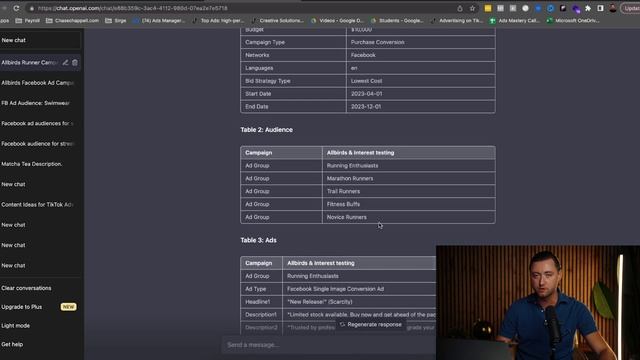The height and width of the screenshot is (360, 640).
Task: Open the FB Ad Audience: Swimwear chat
Action: point(40,103)
